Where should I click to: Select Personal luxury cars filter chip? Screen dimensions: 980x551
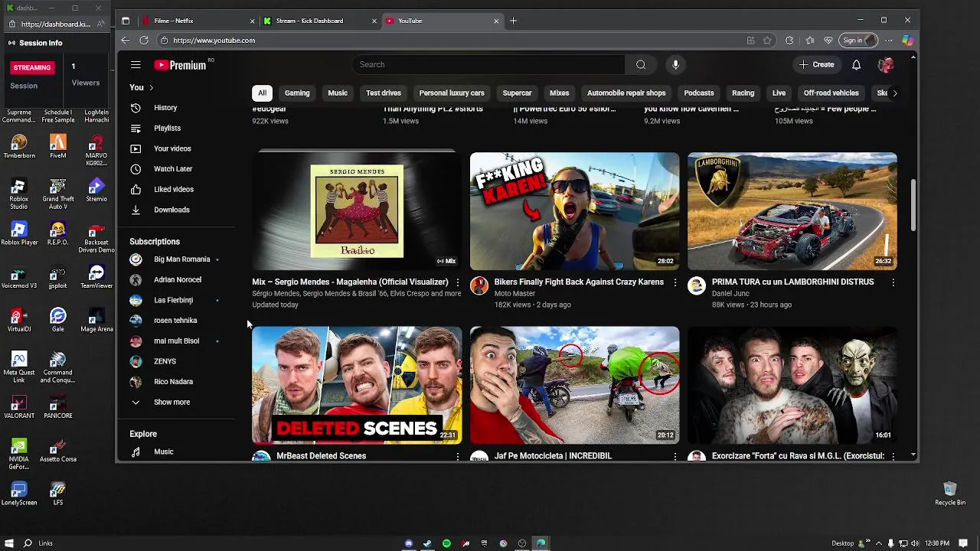[x=452, y=93]
